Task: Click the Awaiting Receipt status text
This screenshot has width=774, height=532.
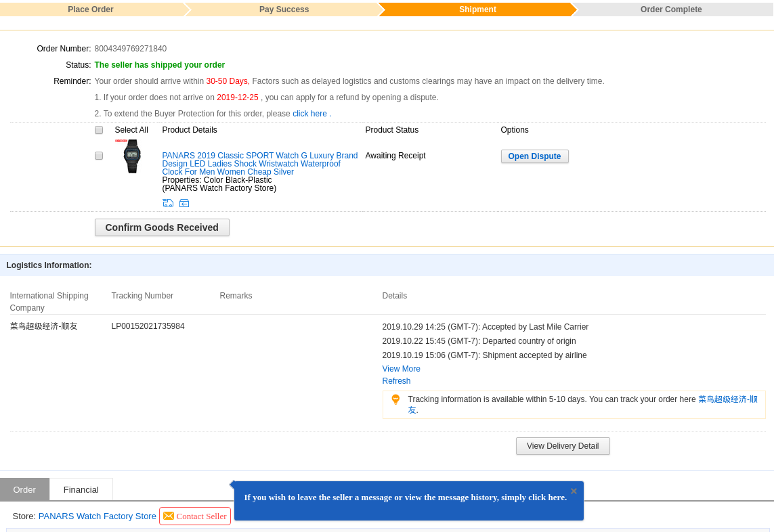Action: (x=395, y=156)
